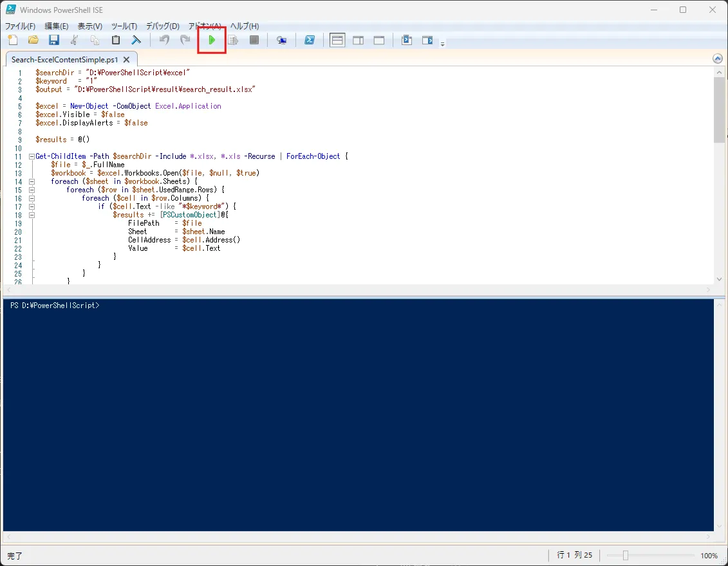Open the デバッグ(D) menu

point(162,26)
